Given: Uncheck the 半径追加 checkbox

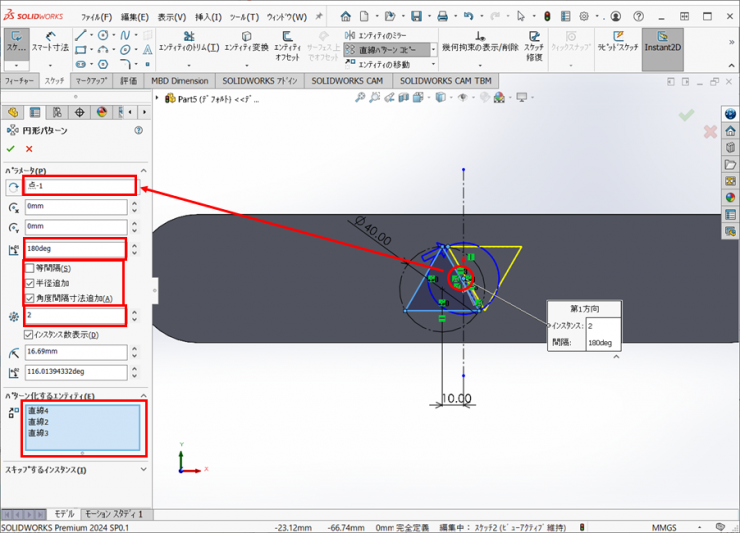Looking at the screenshot, I should 30,283.
